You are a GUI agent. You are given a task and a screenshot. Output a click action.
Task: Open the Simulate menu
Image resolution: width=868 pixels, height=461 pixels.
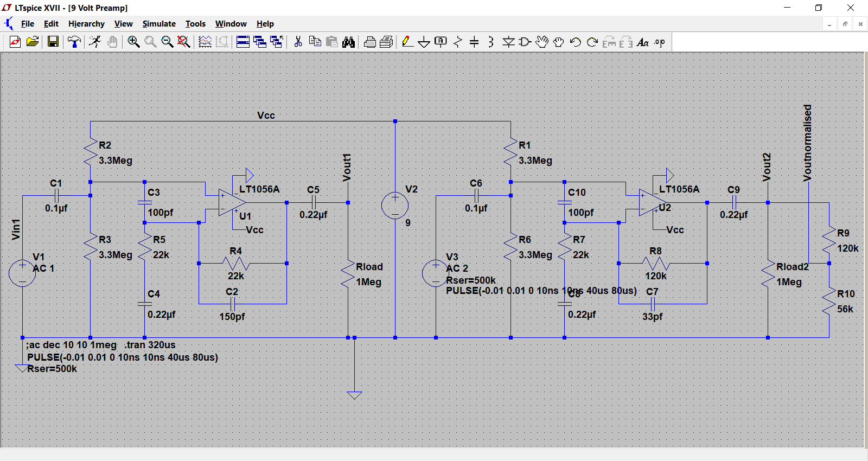pyautogui.click(x=159, y=24)
